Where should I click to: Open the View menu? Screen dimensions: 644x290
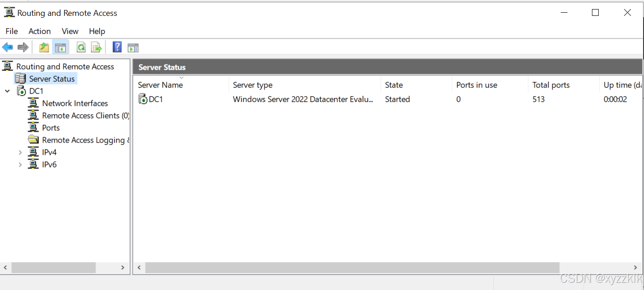(70, 31)
